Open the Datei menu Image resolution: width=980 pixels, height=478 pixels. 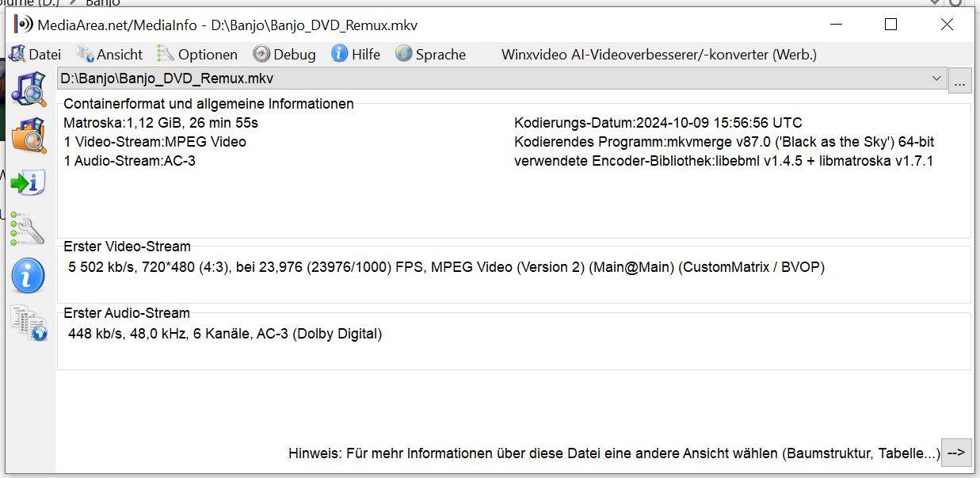[35, 54]
